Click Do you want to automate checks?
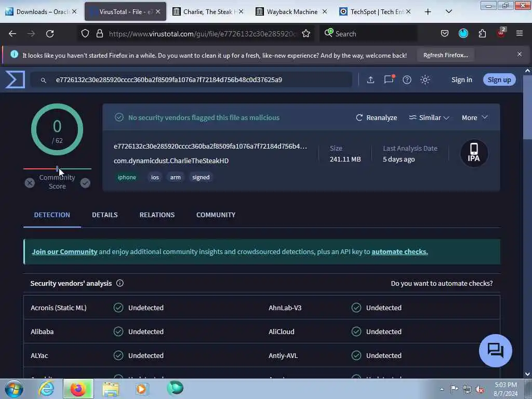532x399 pixels. pyautogui.click(x=442, y=283)
